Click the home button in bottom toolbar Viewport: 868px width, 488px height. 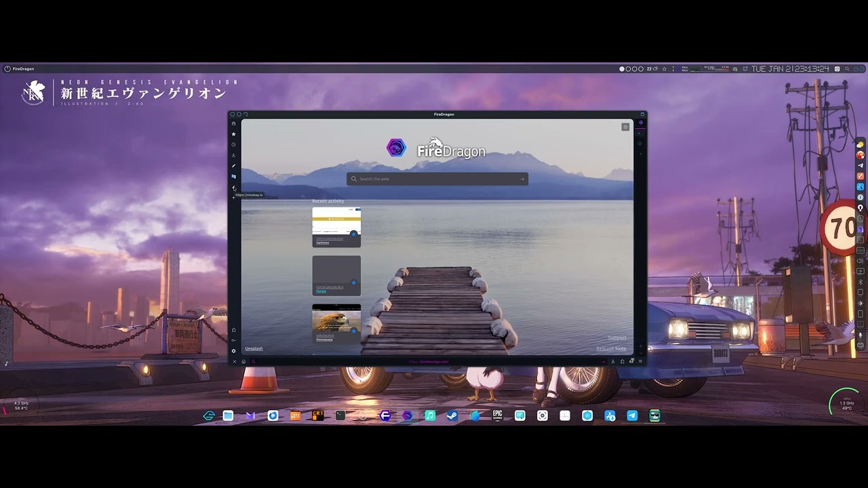click(243, 361)
